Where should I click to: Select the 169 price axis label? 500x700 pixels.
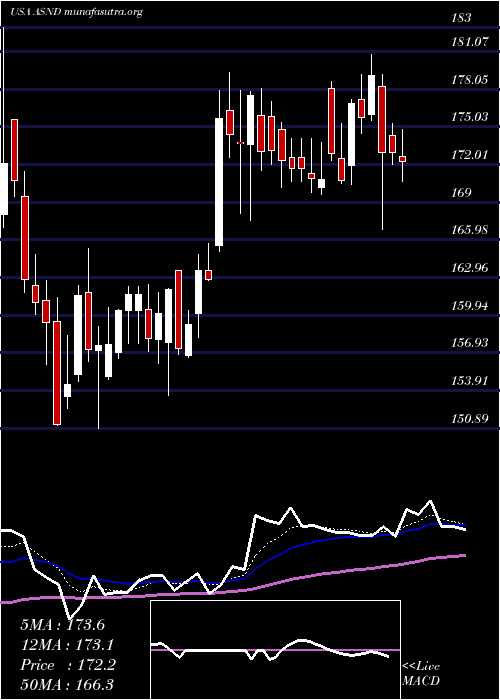point(461,193)
